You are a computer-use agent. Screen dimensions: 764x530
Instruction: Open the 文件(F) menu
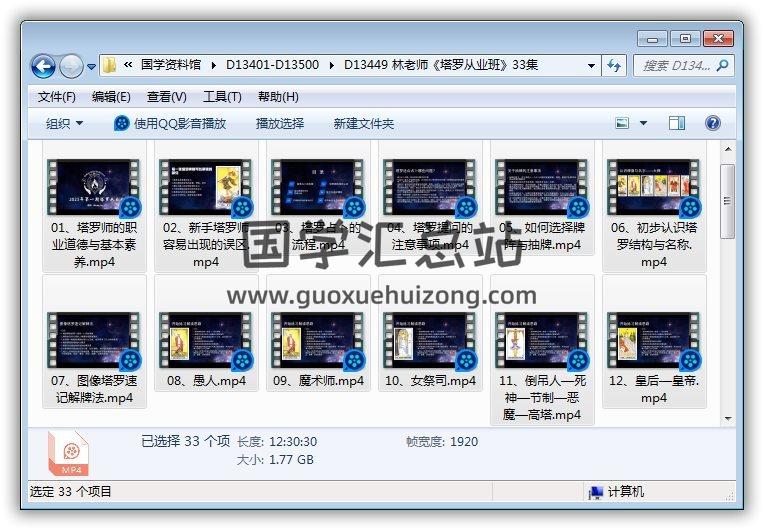tap(56, 97)
